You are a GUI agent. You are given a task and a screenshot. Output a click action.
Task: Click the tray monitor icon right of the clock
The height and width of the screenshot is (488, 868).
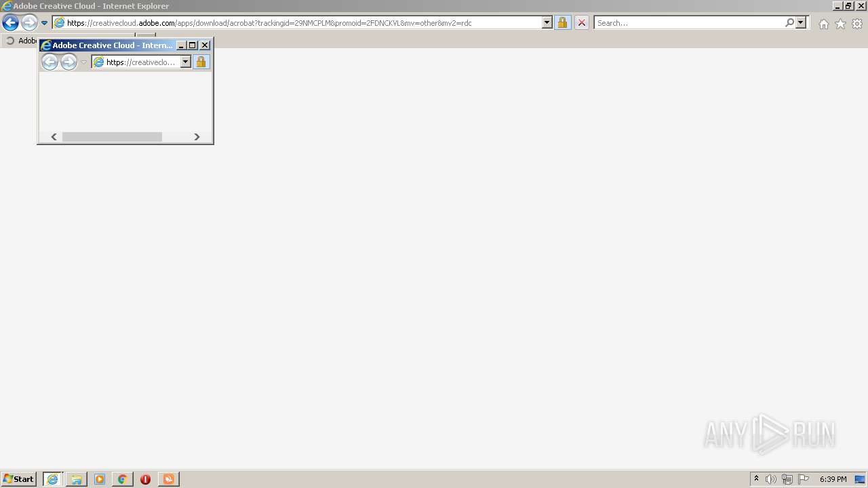[860, 479]
